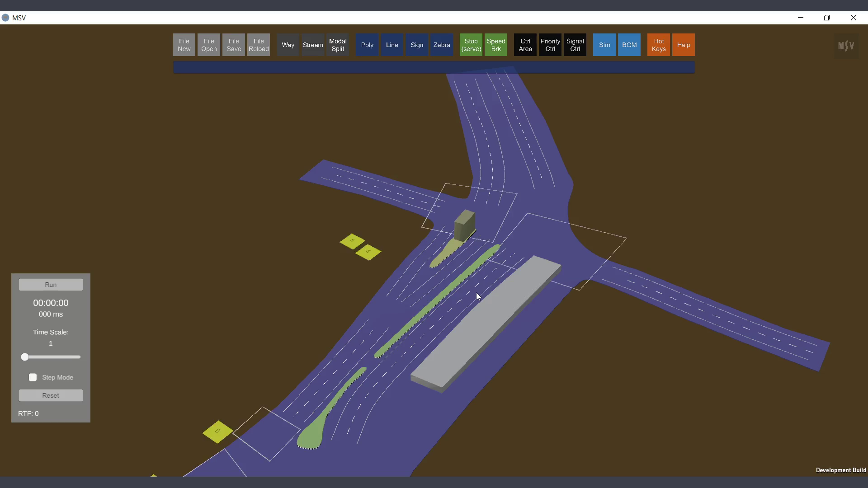Select the Poly drawing tool
This screenshot has height=488, width=868.
(x=367, y=45)
